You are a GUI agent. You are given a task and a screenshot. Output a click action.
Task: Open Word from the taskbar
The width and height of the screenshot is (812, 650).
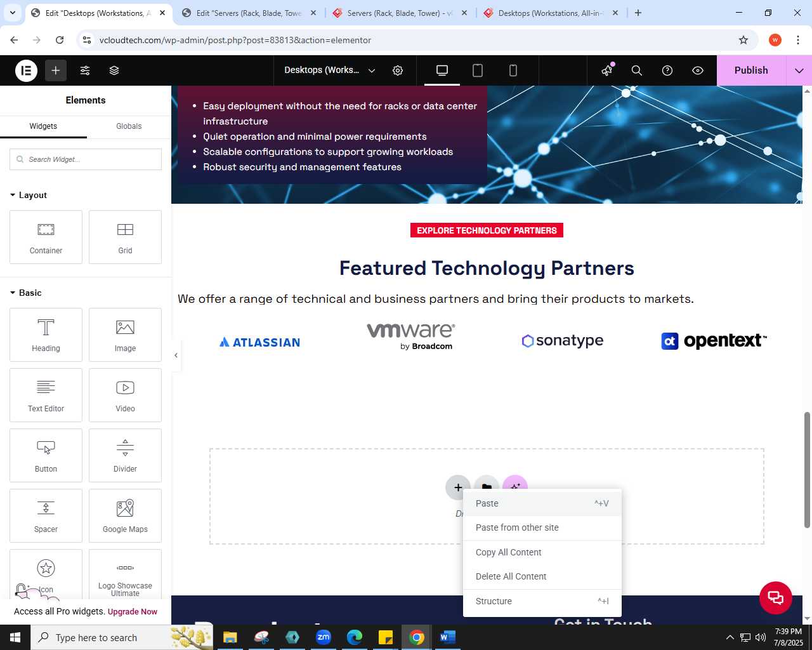448,637
